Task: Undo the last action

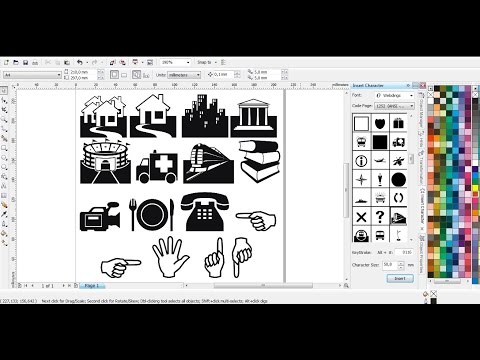Action: (x=80, y=62)
